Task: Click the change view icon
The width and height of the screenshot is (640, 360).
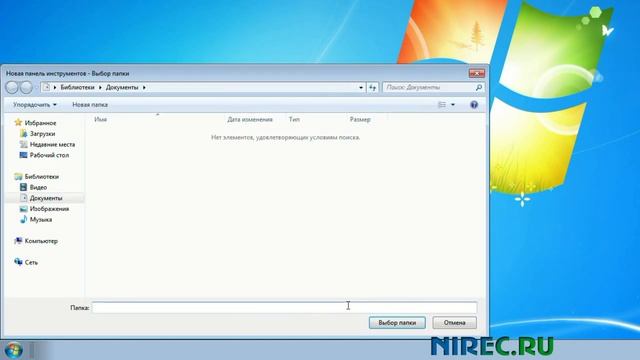Action: tap(442, 105)
